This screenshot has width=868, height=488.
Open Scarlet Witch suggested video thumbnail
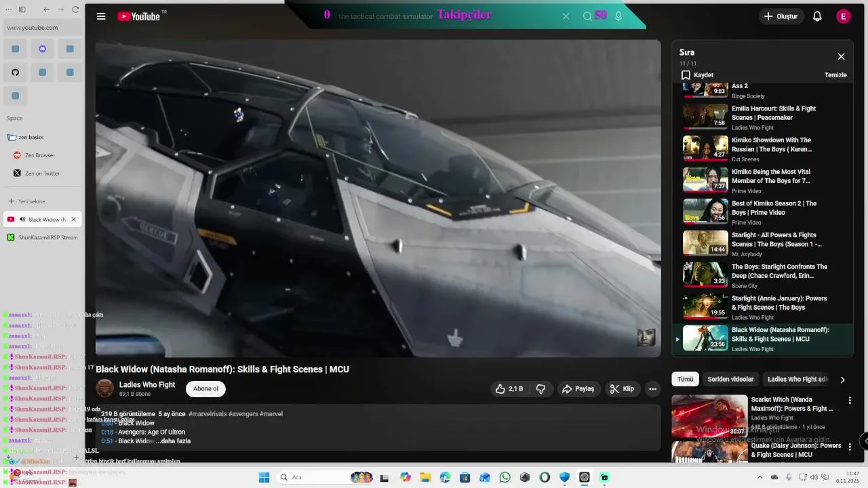coord(709,415)
